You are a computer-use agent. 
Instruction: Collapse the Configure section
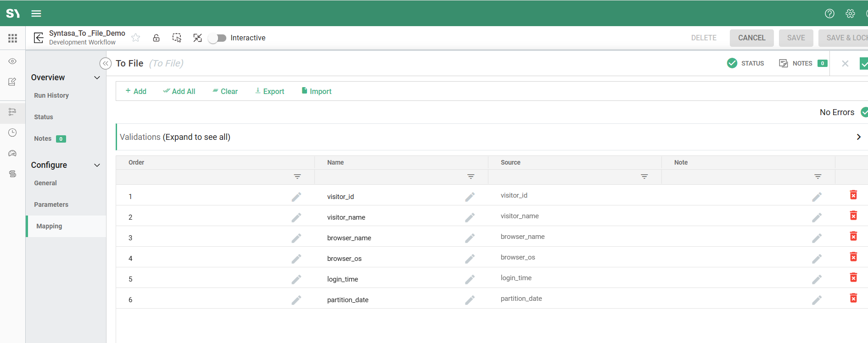pyautogui.click(x=97, y=165)
